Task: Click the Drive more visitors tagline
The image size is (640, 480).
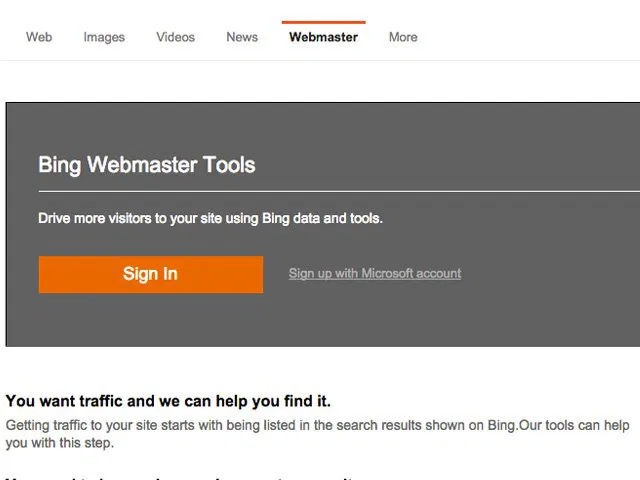Action: [210, 218]
